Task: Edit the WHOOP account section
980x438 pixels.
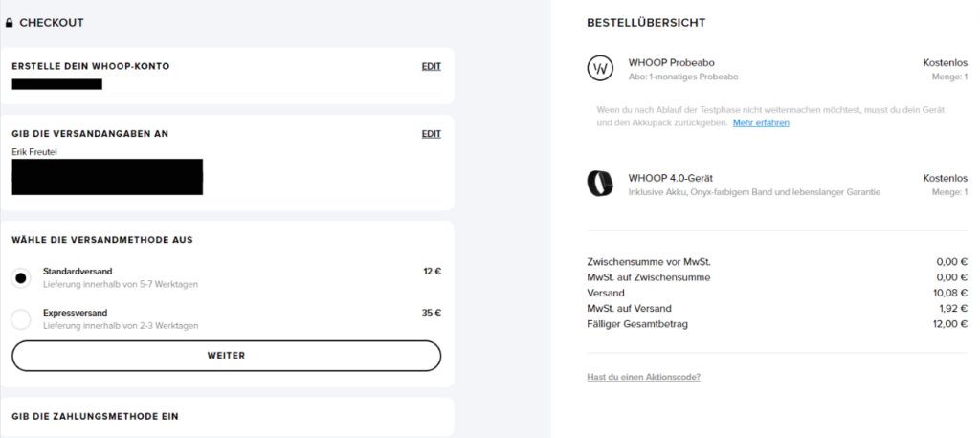Action: click(x=431, y=66)
